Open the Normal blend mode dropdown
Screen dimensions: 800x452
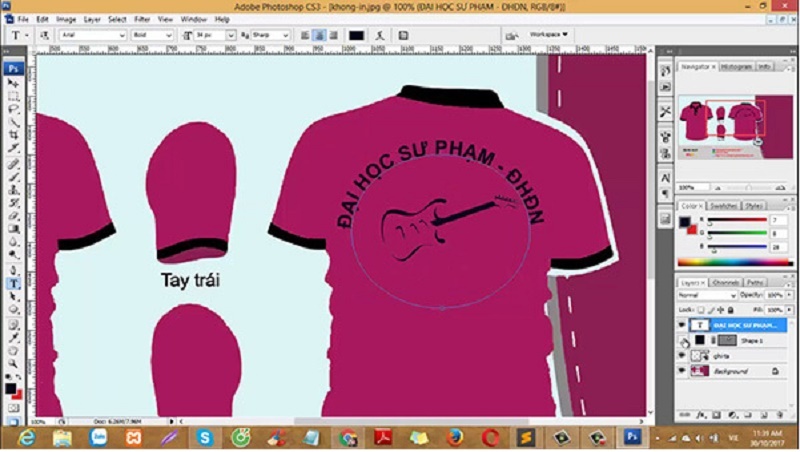pos(707,295)
